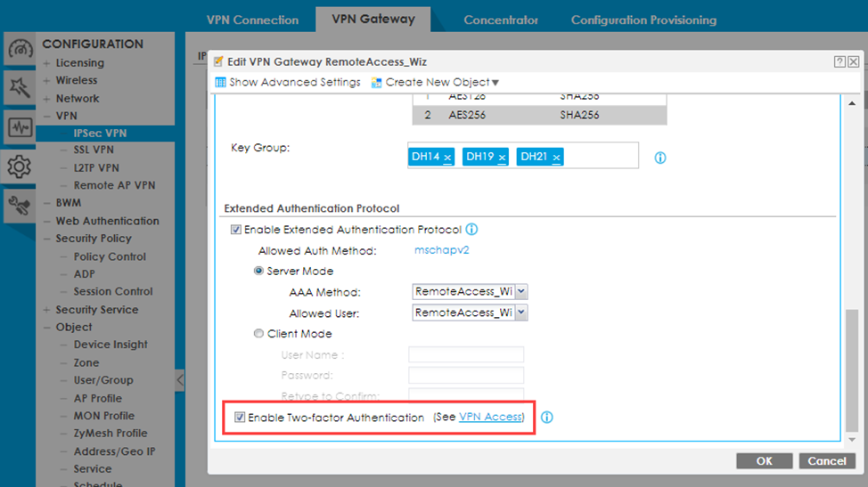The width and height of the screenshot is (868, 487).
Task: Open the Allowed User dropdown
Action: 521,312
